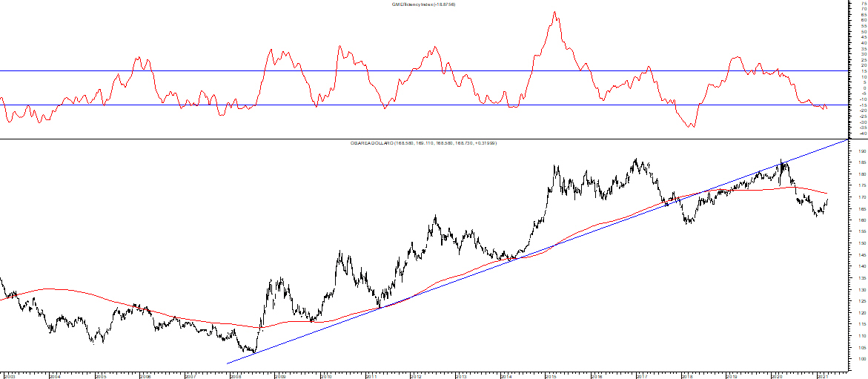The width and height of the screenshot is (868, 379).
Task: Select the 2014 year label on time axis
Action: 506,376
